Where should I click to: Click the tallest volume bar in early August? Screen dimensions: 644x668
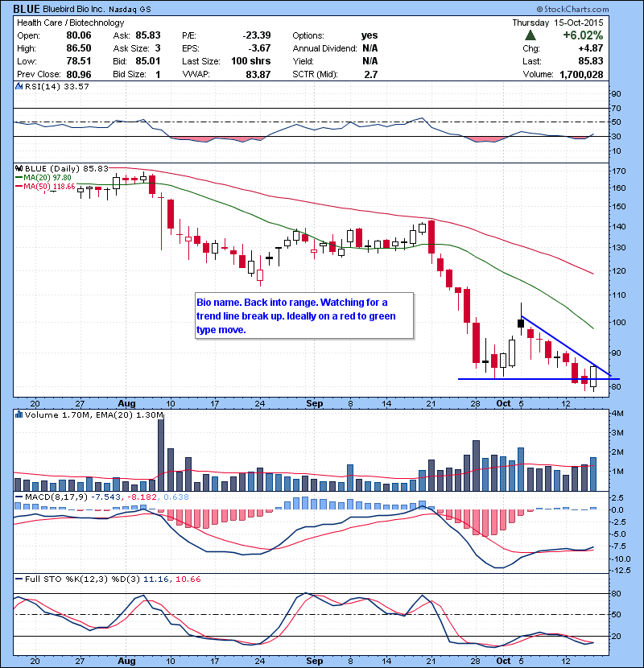tap(161, 455)
